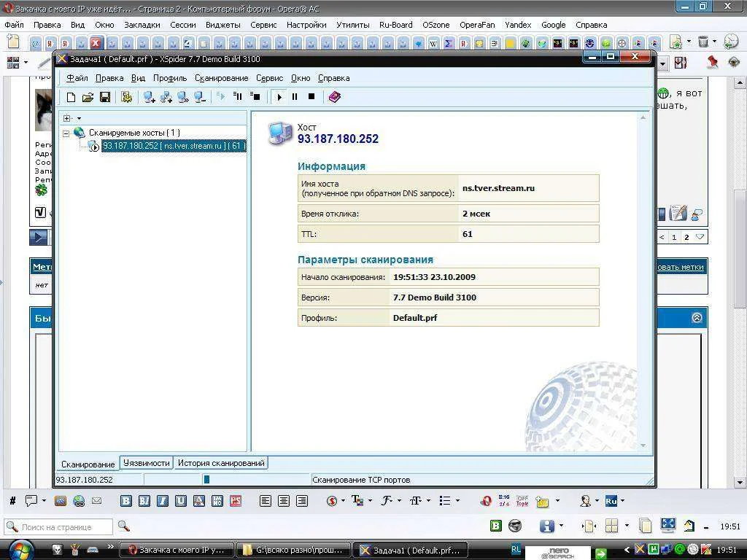Open profile settings icon in XSpider toolbar
Viewport: 747px width, 560px height.
(x=126, y=97)
